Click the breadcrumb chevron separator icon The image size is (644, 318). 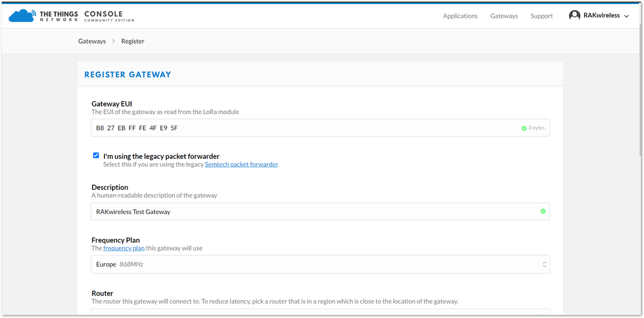113,41
